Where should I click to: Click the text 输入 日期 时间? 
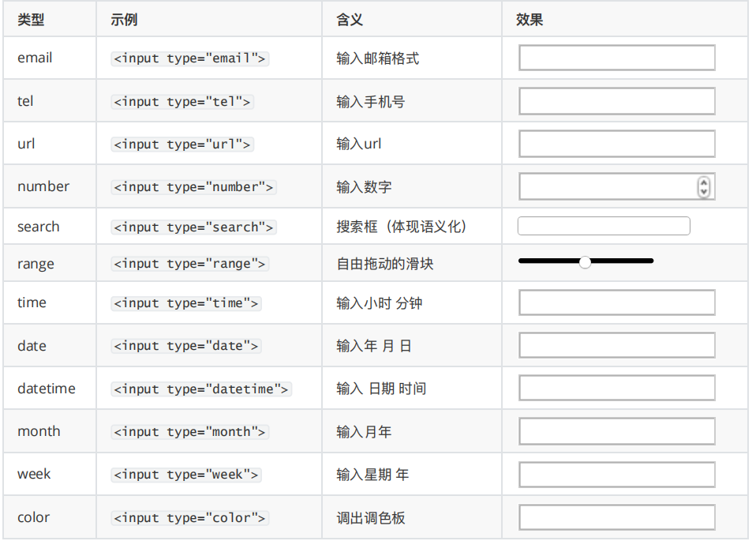381,389
